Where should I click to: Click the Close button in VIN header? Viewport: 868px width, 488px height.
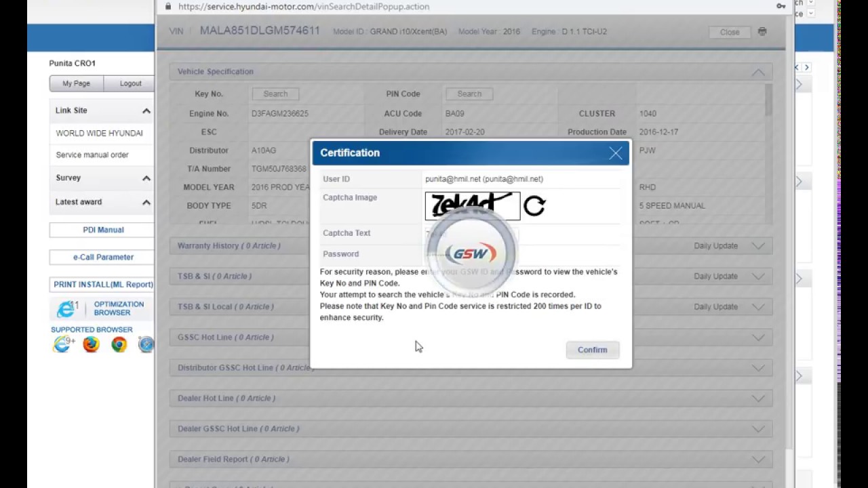tap(730, 32)
